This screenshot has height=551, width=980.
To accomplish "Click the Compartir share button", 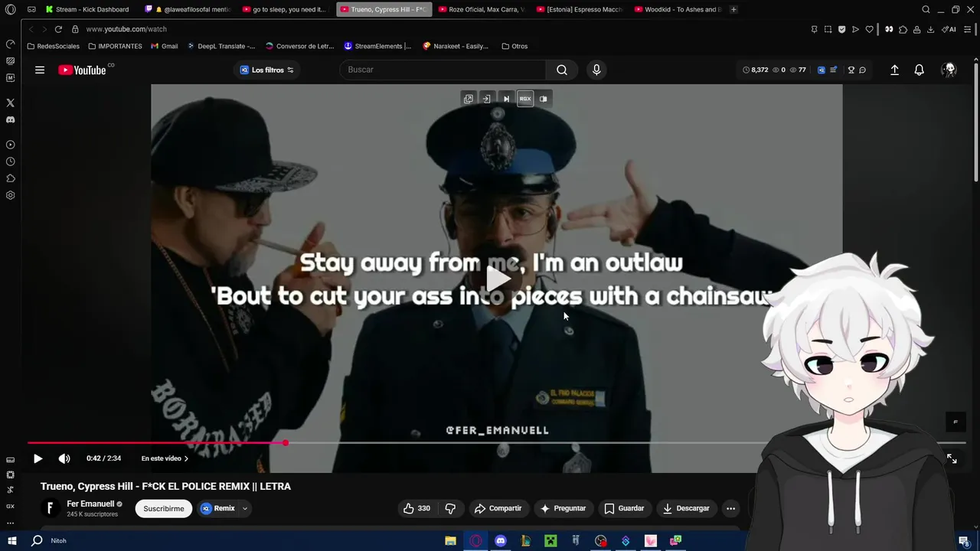I will pos(498,508).
